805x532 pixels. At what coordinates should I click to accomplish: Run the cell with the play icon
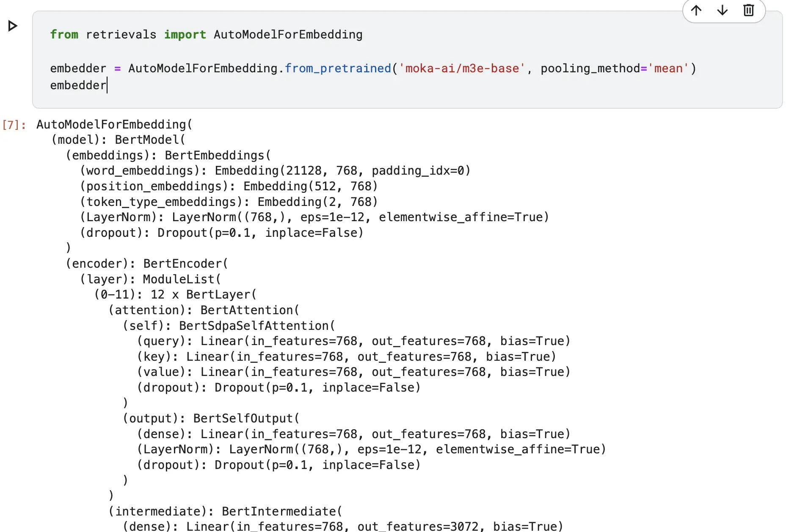point(13,26)
